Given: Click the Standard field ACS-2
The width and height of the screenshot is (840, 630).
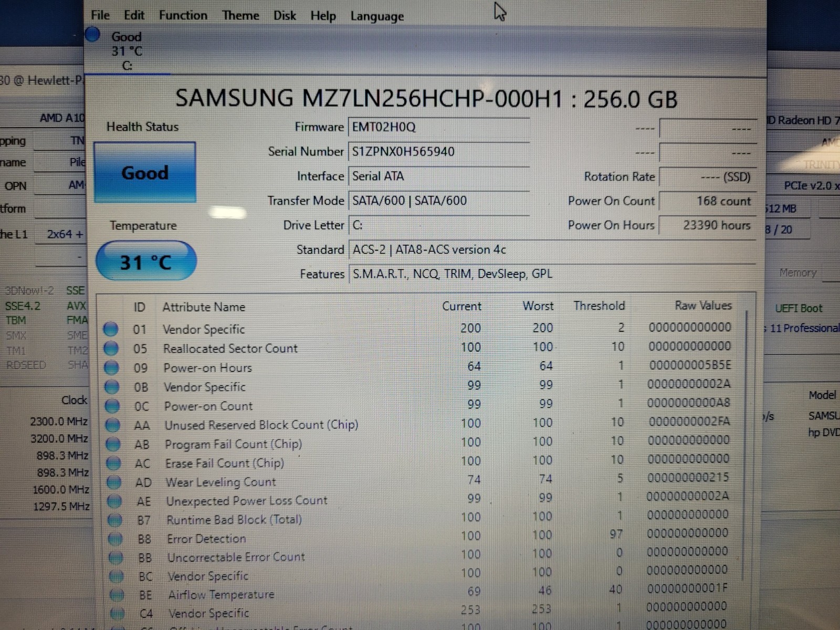Looking at the screenshot, I should tap(552, 250).
